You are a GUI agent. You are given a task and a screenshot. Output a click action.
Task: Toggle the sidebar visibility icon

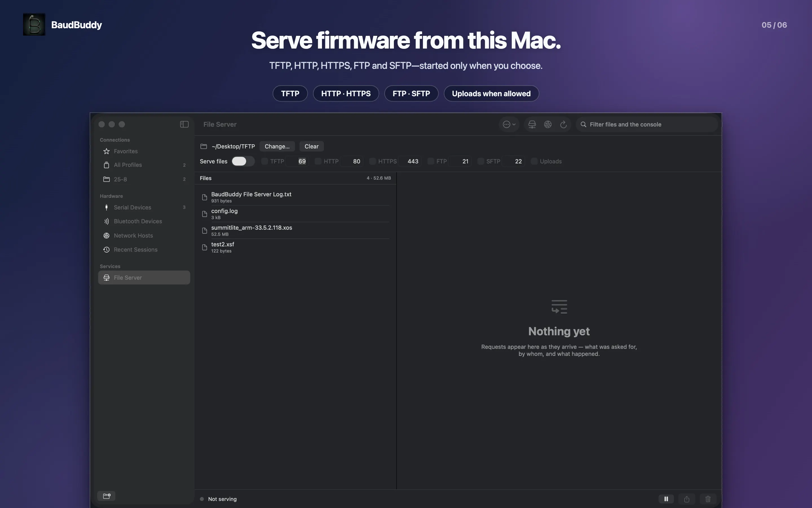tap(184, 124)
